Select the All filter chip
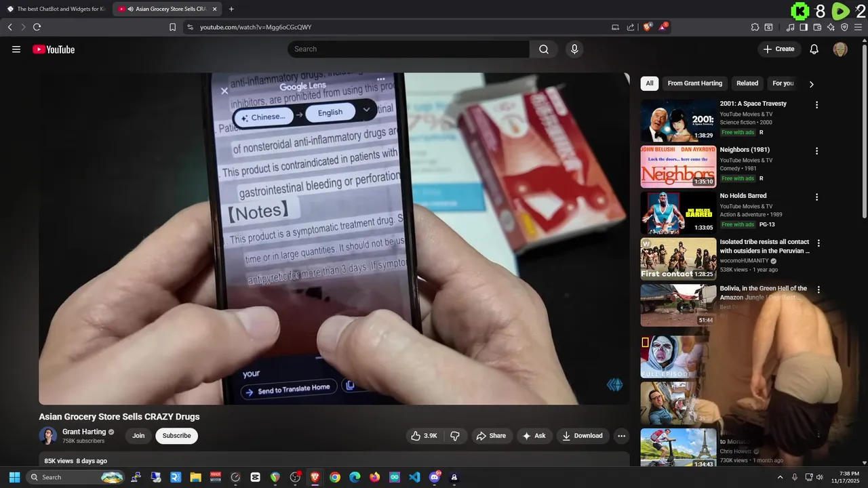 coord(650,83)
